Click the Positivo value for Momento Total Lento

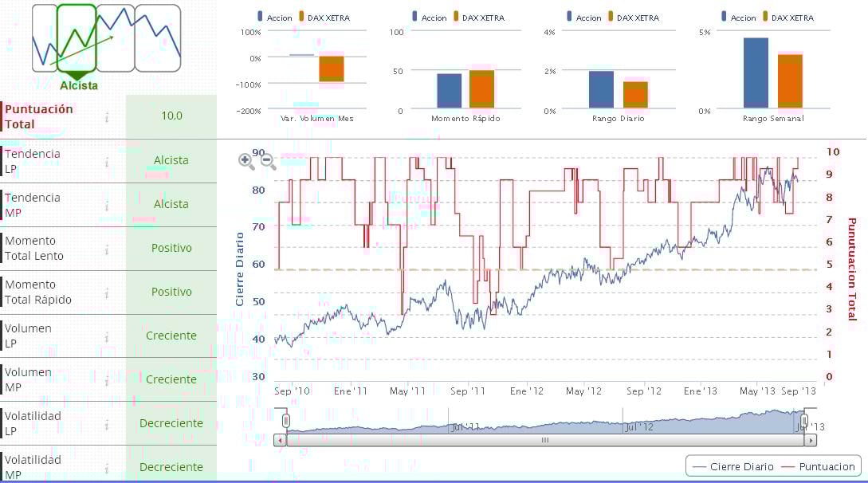[171, 248]
